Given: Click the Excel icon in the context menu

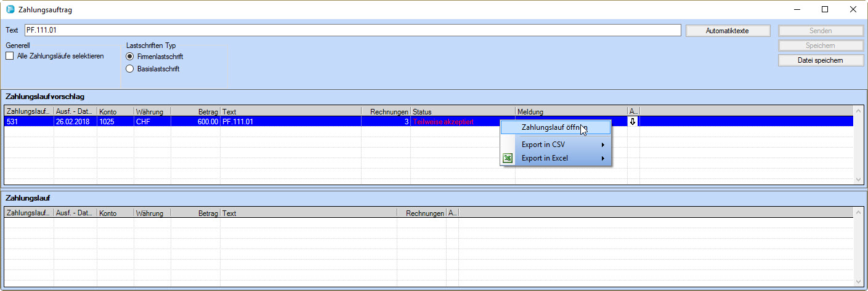Looking at the screenshot, I should 508,158.
